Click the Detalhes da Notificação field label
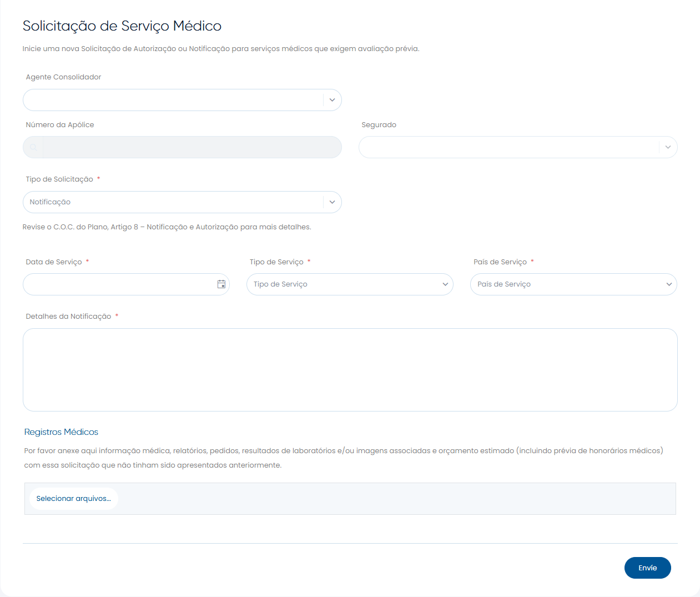 point(68,317)
